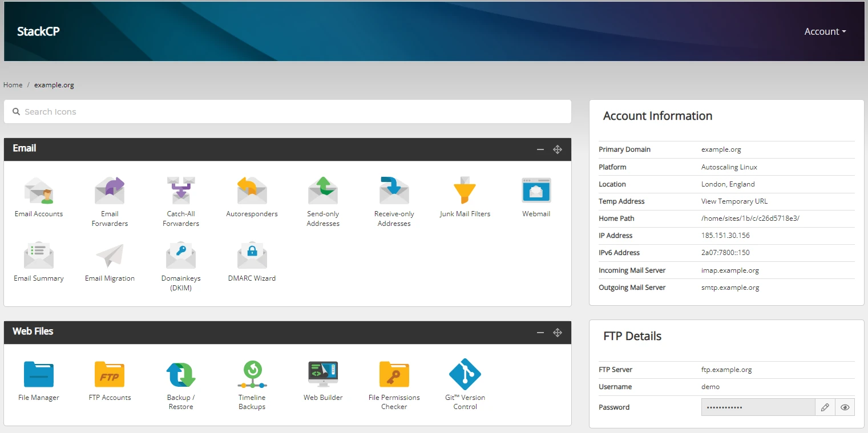
Task: Click the Email panel move handle
Action: [558, 149]
